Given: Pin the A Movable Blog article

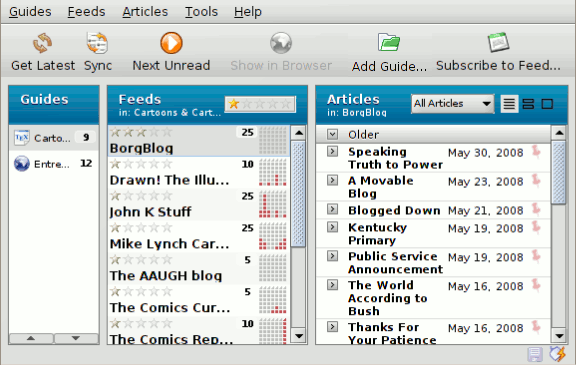Looking at the screenshot, I should pos(536,180).
